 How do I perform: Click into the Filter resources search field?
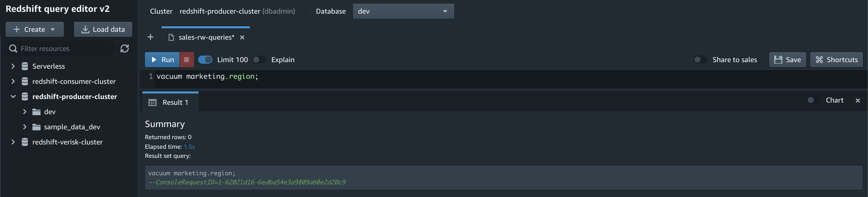pyautogui.click(x=61, y=49)
